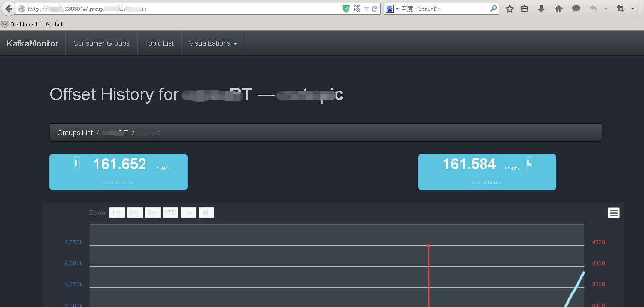Image resolution: width=644 pixels, height=307 pixels.
Task: Open the bookmarks list icon
Action: [524, 9]
